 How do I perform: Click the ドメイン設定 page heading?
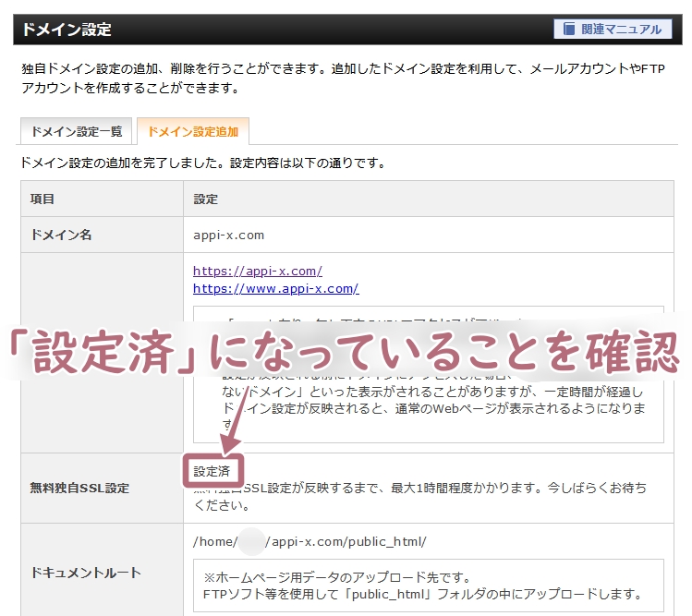67,30
